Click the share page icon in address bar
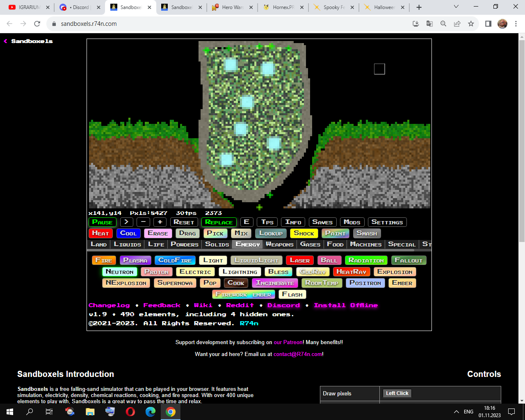This screenshot has width=525, height=420. point(457,24)
